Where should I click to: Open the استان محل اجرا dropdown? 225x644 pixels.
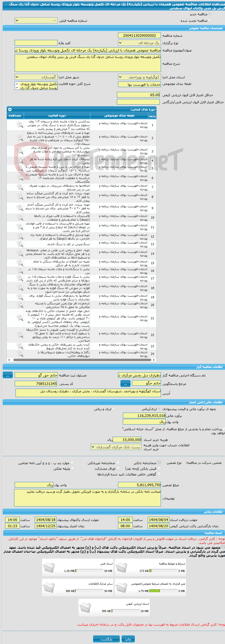click(139, 77)
